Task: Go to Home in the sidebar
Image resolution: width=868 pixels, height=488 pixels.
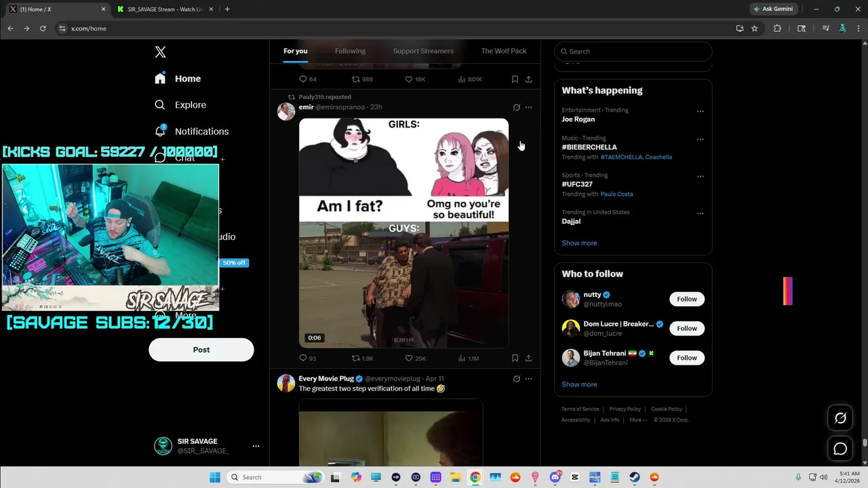Action: point(178,79)
